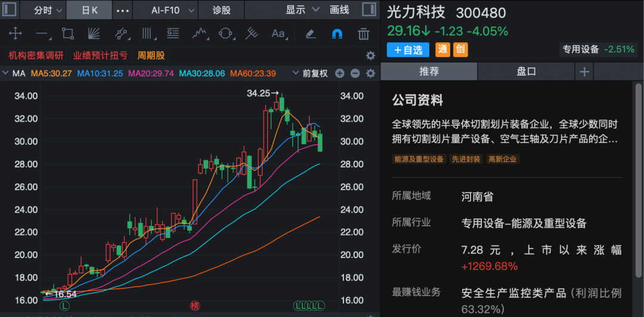Pick the rectangle drawing tool
Screen dimensions: 644x317
tap(68, 33)
